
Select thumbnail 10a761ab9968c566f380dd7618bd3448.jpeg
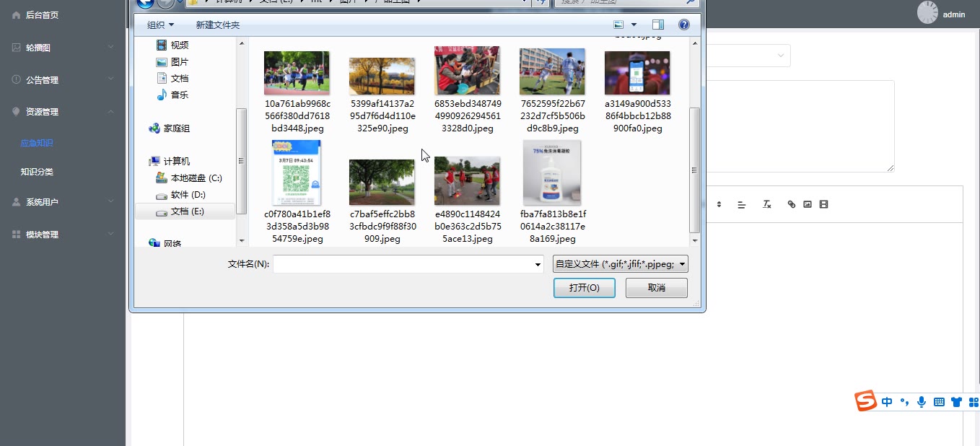point(297,73)
